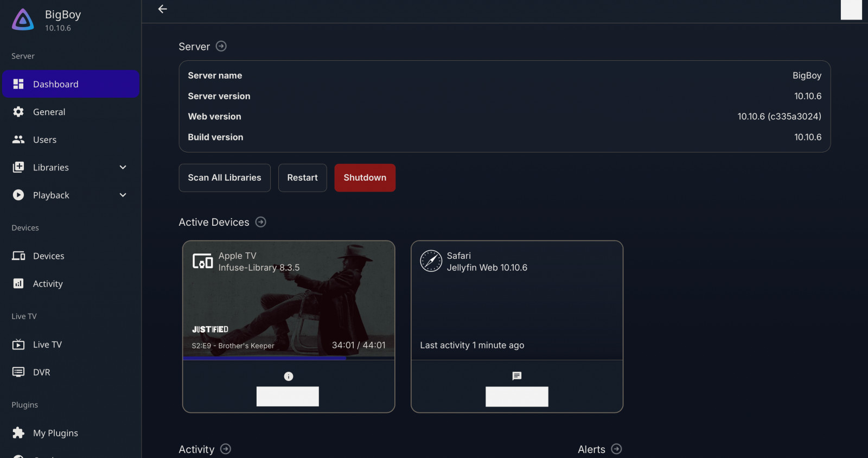Image resolution: width=868 pixels, height=458 pixels.
Task: Go to My Plugins
Action: tap(55, 432)
